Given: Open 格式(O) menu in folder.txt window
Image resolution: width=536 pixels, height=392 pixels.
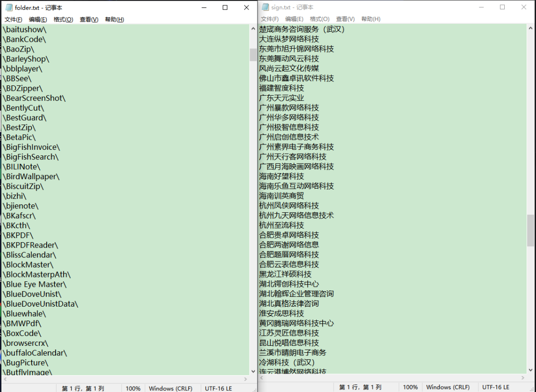Looking at the screenshot, I should tap(63, 19).
